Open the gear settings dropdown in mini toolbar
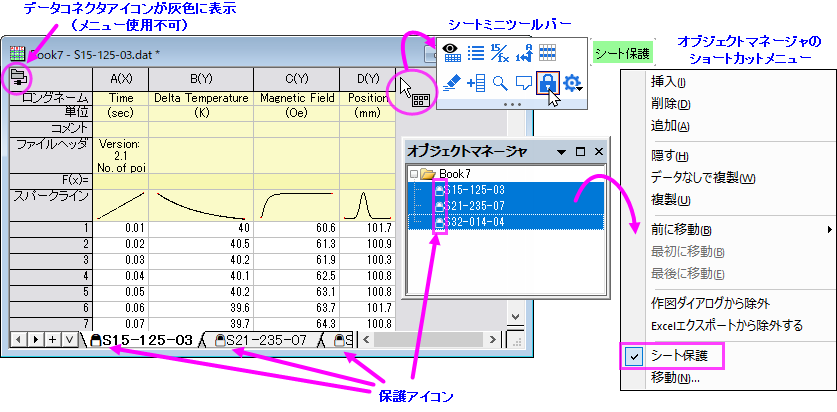This screenshot has width=837, height=412. point(573,83)
